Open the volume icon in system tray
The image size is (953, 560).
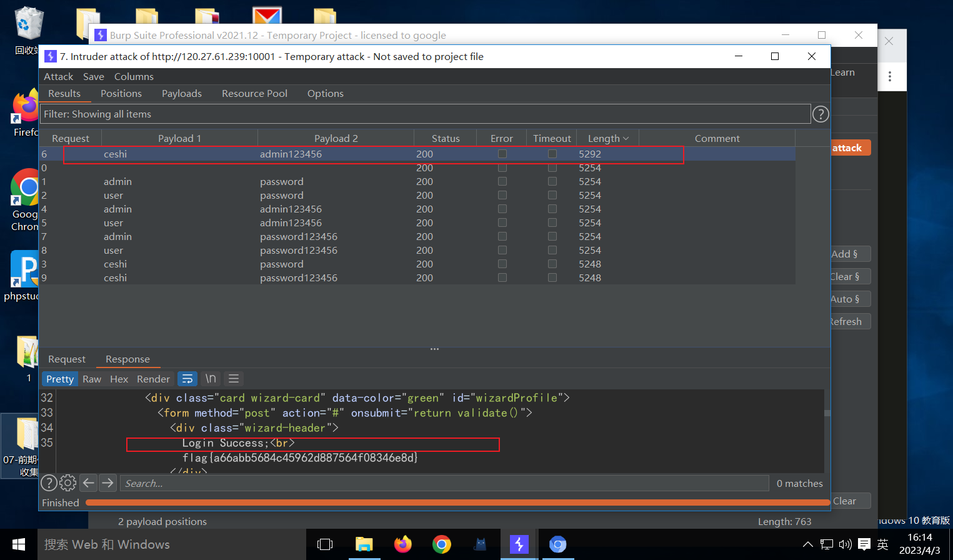[x=846, y=544]
